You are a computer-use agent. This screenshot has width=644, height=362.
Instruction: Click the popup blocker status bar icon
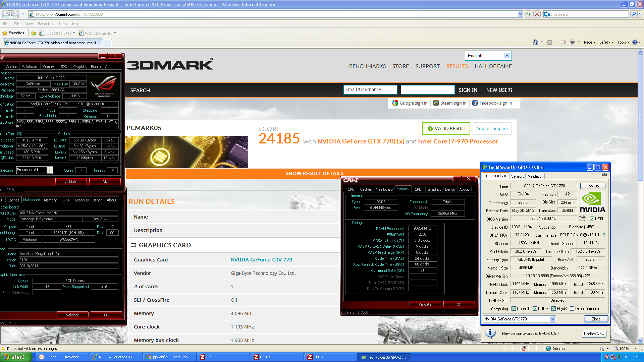click(x=524, y=349)
